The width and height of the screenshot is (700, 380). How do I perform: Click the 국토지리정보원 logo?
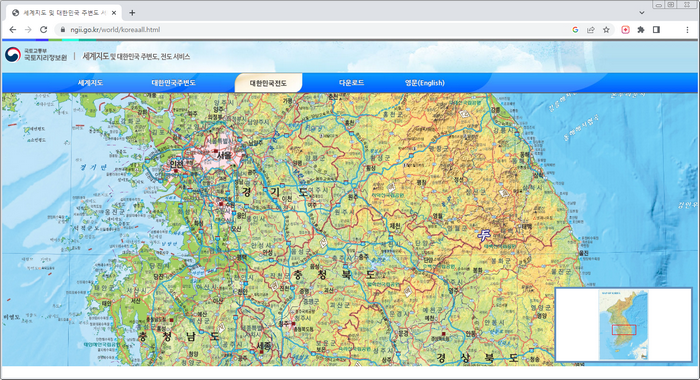pos(36,55)
